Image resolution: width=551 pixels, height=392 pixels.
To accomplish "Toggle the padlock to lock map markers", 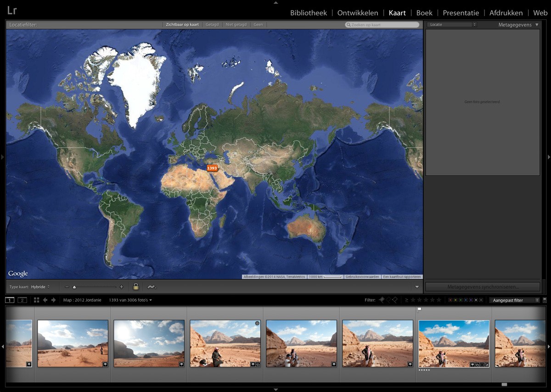I will (x=136, y=286).
